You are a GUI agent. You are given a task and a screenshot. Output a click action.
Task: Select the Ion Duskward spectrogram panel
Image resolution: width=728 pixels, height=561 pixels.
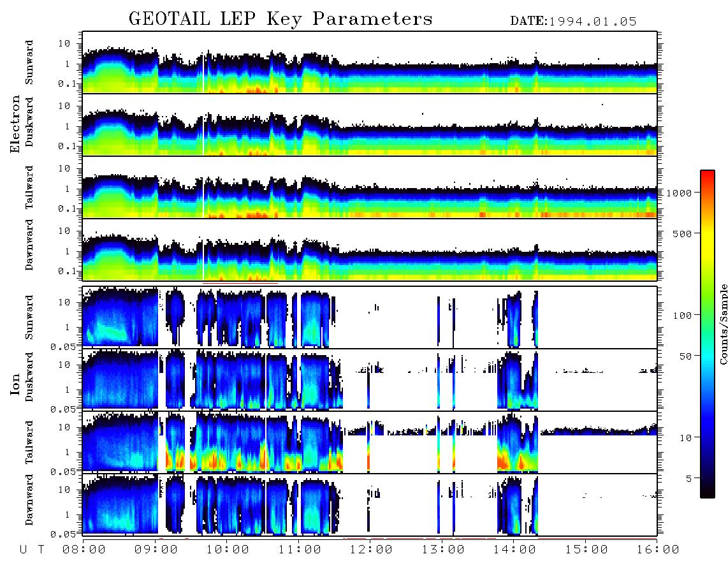[370, 379]
